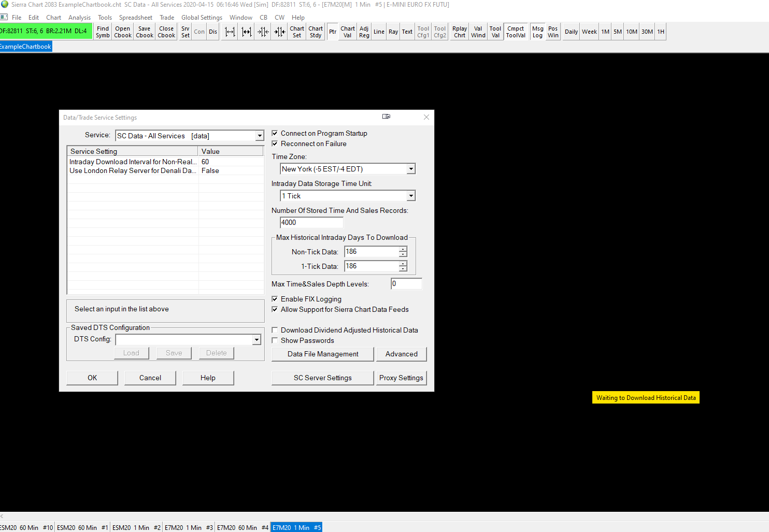The image size is (769, 532).
Task: Click the OK button in the dialog
Action: pyautogui.click(x=92, y=378)
